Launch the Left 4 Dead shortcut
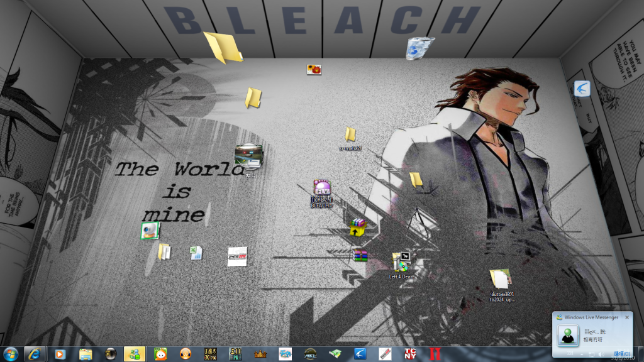 tap(401, 262)
